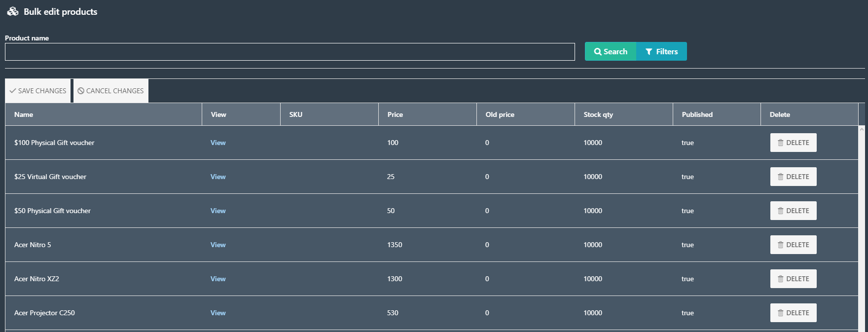The height and width of the screenshot is (332, 868).
Task: Click the name cell '$25 Virtual Gift voucher'
Action: point(104,177)
